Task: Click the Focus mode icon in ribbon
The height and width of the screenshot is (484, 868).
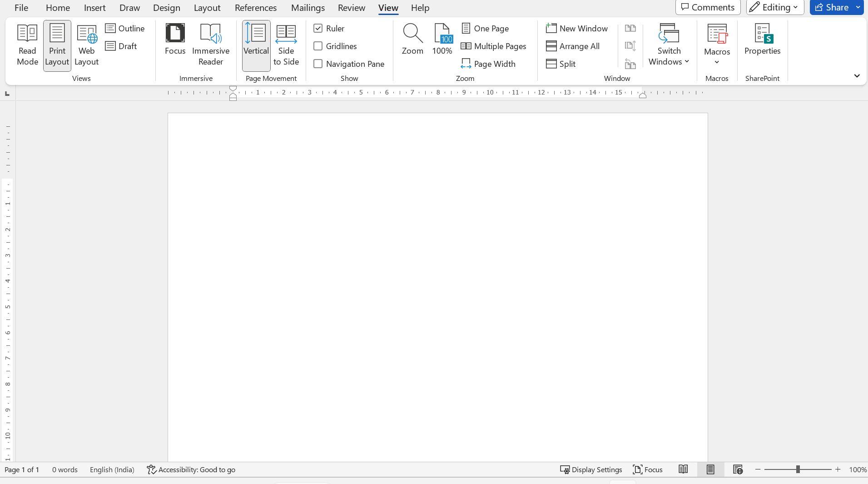Action: [x=175, y=33]
